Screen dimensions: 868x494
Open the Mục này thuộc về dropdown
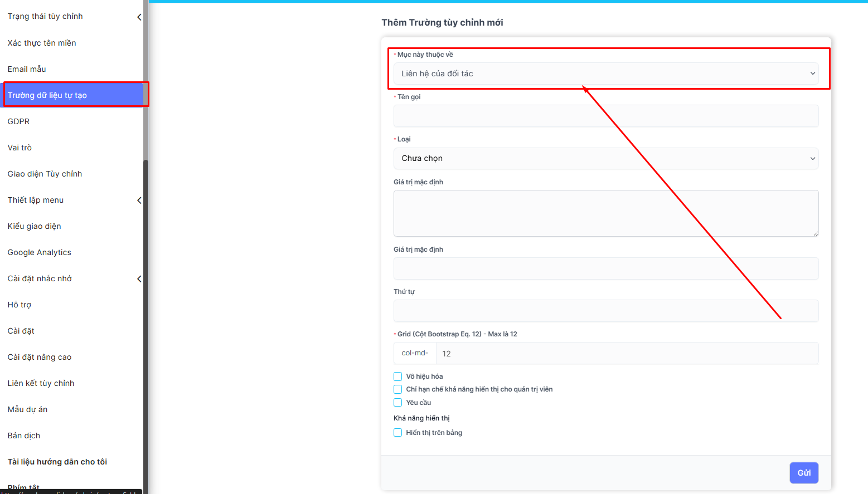[605, 74]
